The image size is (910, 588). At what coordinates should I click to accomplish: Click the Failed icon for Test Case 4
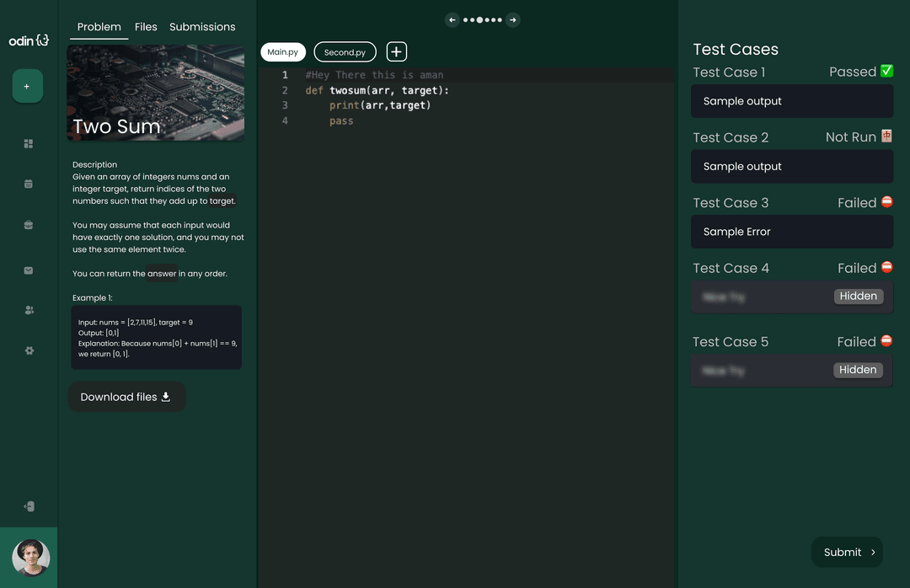click(886, 267)
